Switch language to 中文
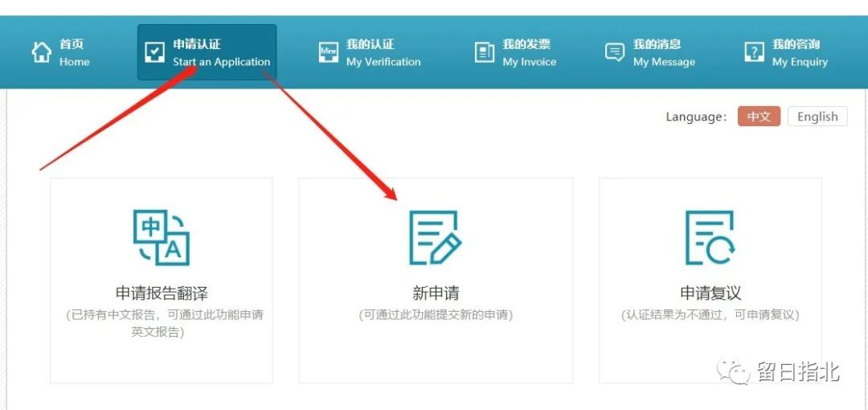This screenshot has height=410, width=868. click(x=759, y=117)
